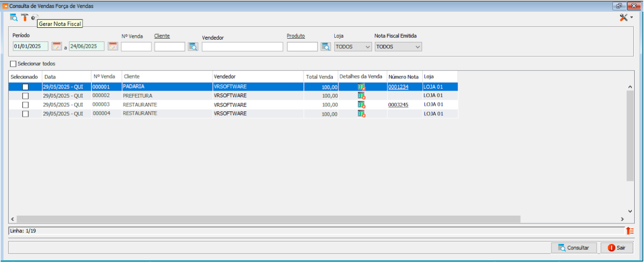Open the tools wrench menu icon
The height and width of the screenshot is (262, 644).
pyautogui.click(x=625, y=17)
